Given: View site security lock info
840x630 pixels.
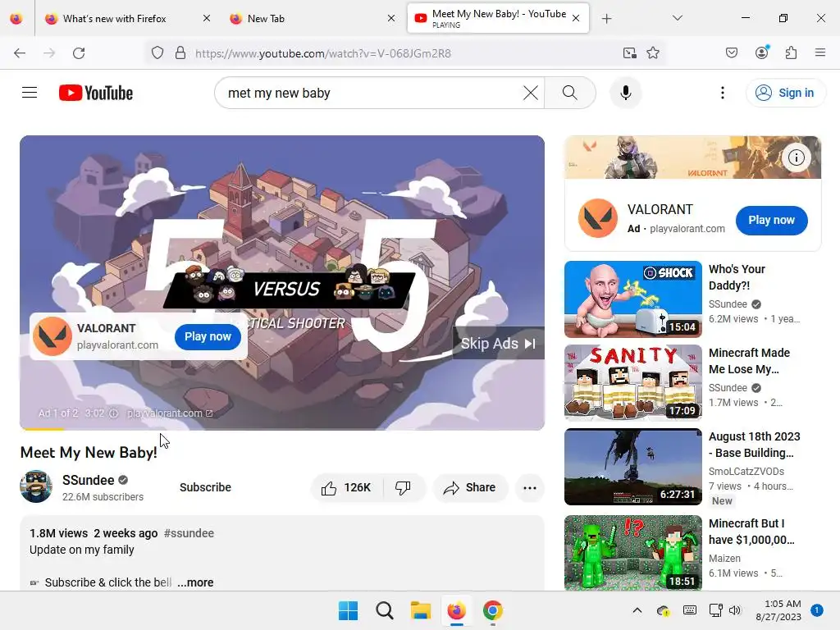Looking at the screenshot, I should pos(180,53).
